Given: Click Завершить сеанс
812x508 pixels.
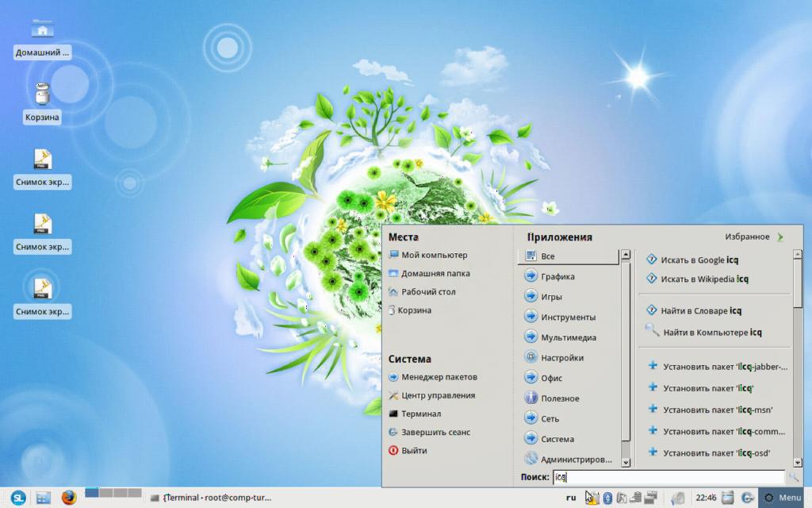Looking at the screenshot, I should coord(429,432).
